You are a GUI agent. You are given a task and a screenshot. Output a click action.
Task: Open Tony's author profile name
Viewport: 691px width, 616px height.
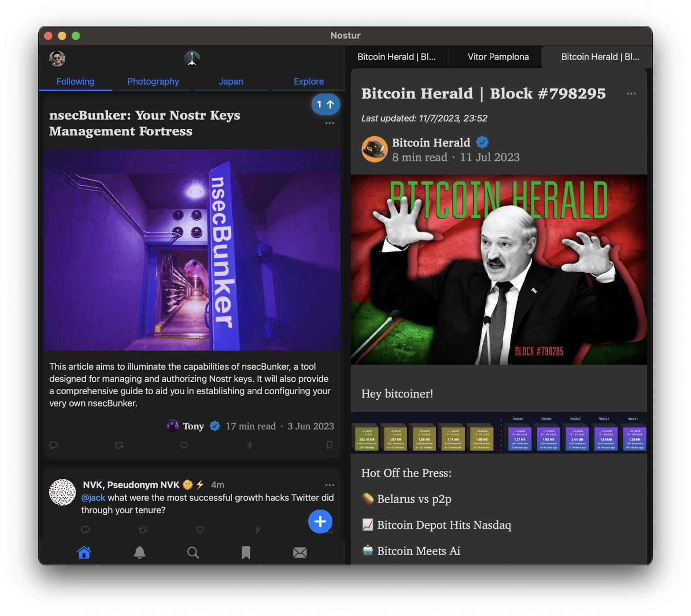193,426
